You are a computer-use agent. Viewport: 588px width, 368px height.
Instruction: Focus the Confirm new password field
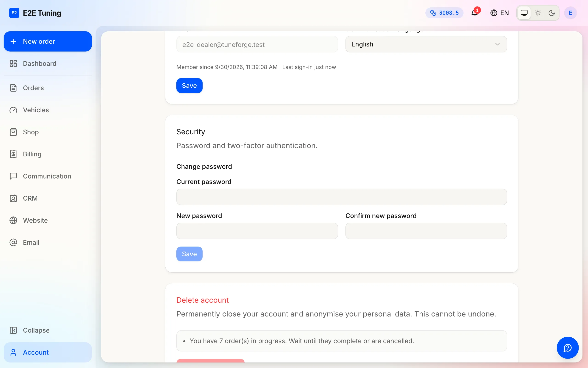click(x=426, y=231)
